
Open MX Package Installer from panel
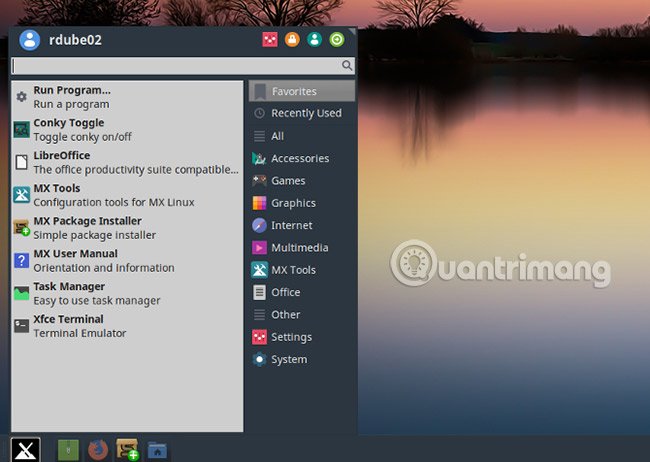tap(127, 450)
